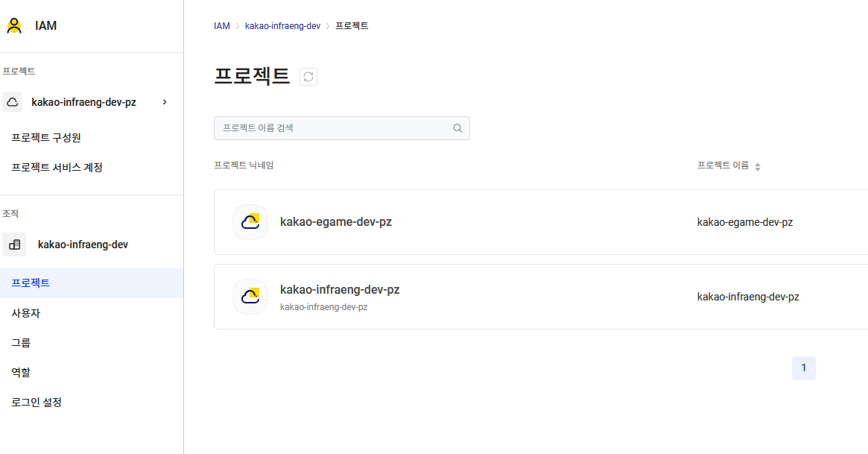The width and height of the screenshot is (868, 454).
Task: Click kakao-egame-dev-pz in project name column
Action: point(745,223)
